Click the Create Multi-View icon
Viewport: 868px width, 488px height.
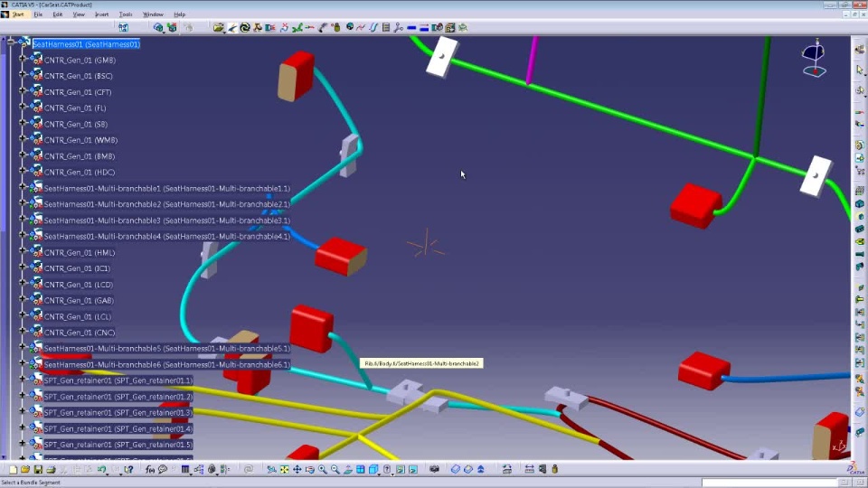click(x=361, y=469)
